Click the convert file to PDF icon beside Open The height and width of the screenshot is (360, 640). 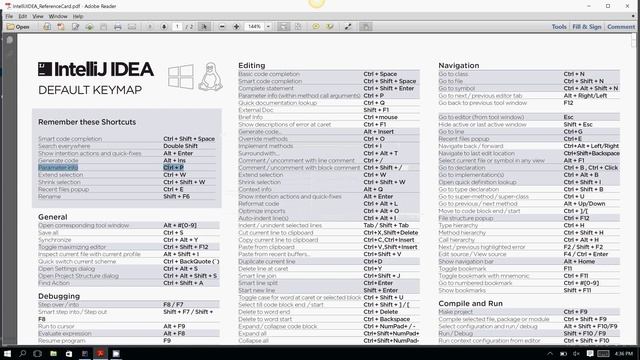pos(47,27)
